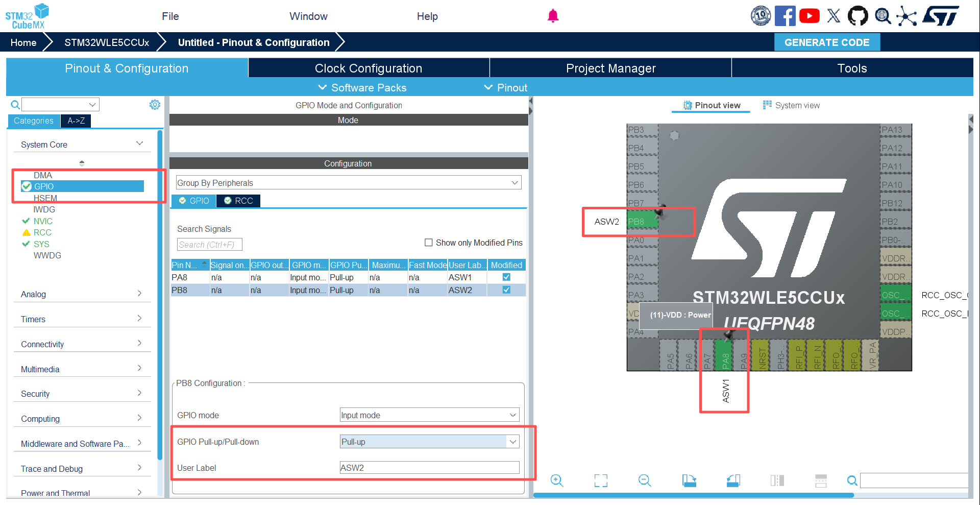Viewport: 980px width, 505px height.
Task: Open the GPIO mode dropdown
Action: click(430, 415)
